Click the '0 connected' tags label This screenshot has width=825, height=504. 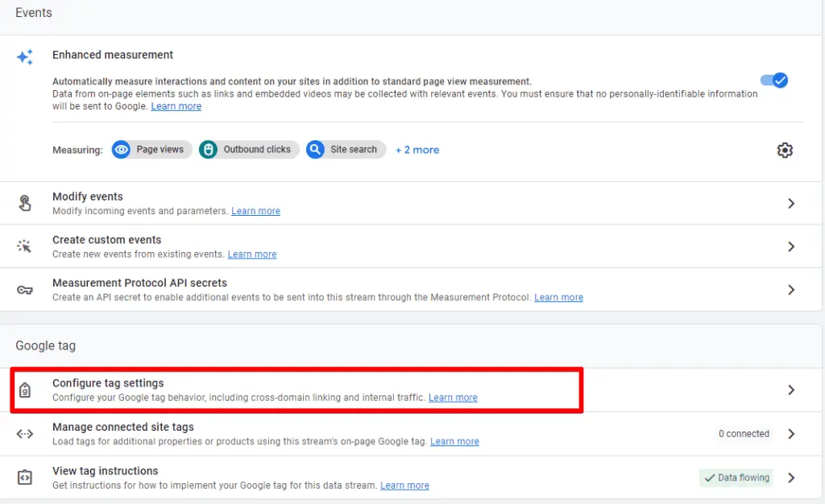[743, 433]
